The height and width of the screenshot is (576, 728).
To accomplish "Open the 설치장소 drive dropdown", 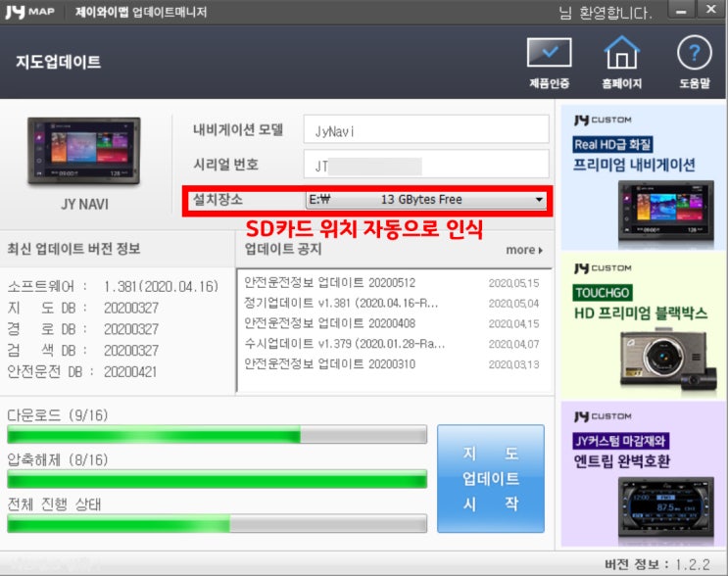I will [x=426, y=200].
